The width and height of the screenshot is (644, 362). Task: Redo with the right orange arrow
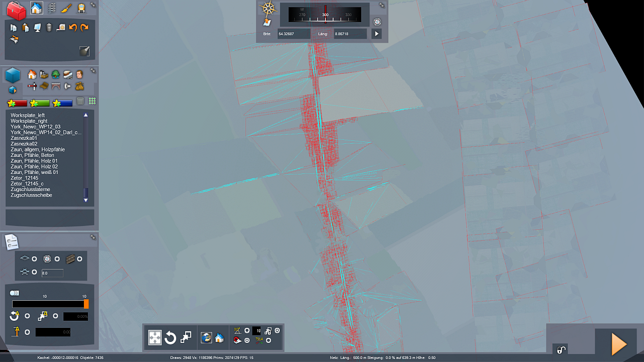click(x=85, y=28)
